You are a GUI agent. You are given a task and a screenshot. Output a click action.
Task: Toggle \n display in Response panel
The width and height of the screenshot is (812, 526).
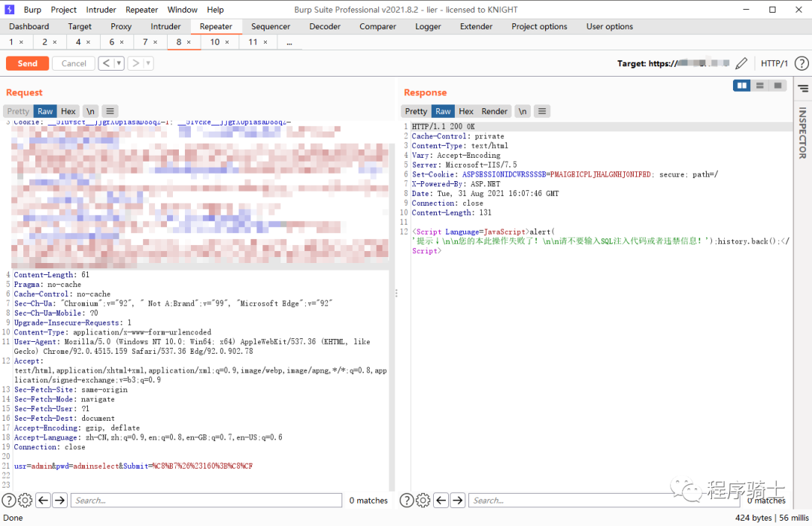tap(523, 111)
